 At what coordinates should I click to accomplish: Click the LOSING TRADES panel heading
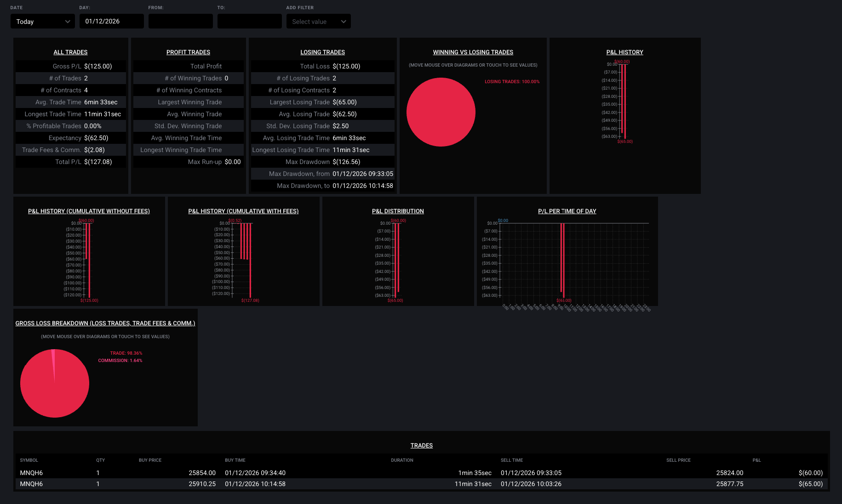tap(322, 52)
